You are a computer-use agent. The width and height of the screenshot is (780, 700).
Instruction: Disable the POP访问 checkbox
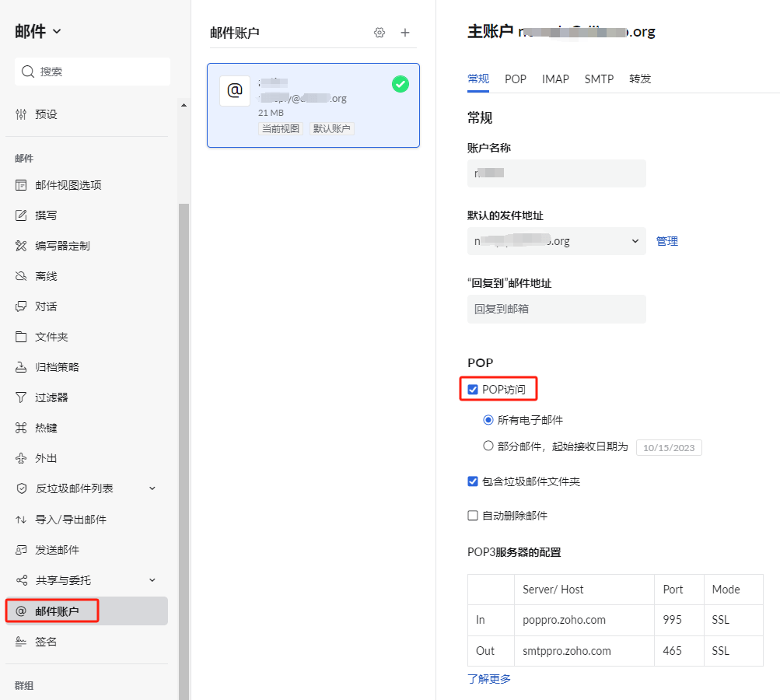(x=473, y=390)
